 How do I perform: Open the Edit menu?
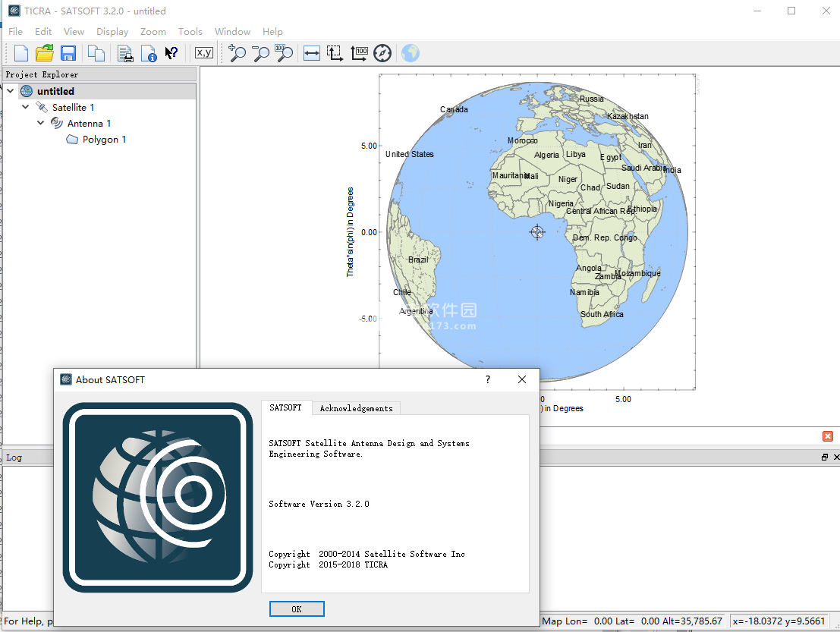(x=43, y=32)
